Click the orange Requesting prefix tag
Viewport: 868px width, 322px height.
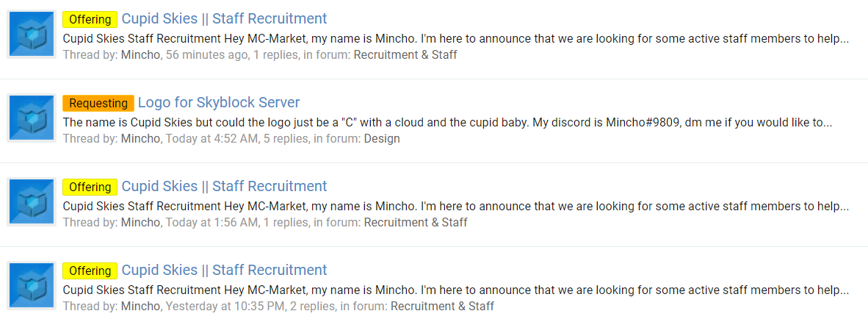98,103
